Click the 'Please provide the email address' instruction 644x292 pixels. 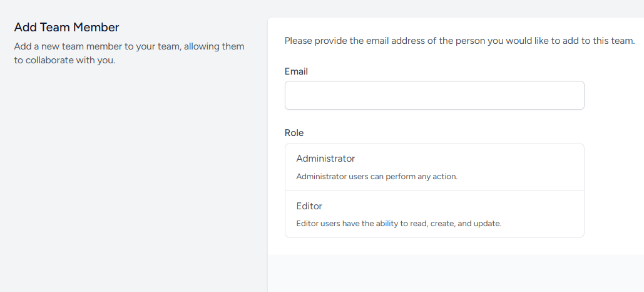(459, 41)
